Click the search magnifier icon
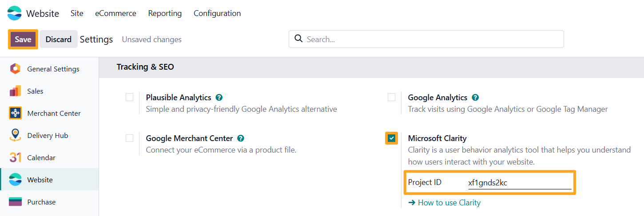Viewport: 644px width, 216px height. [x=298, y=39]
